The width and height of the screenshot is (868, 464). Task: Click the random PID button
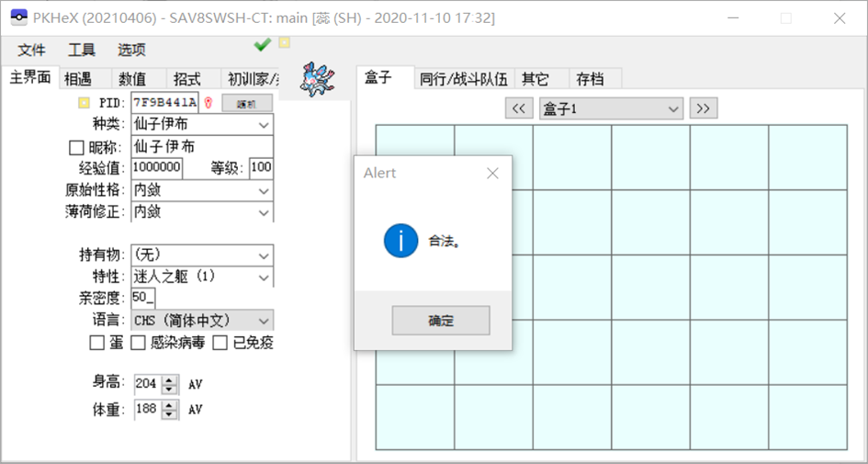click(247, 104)
